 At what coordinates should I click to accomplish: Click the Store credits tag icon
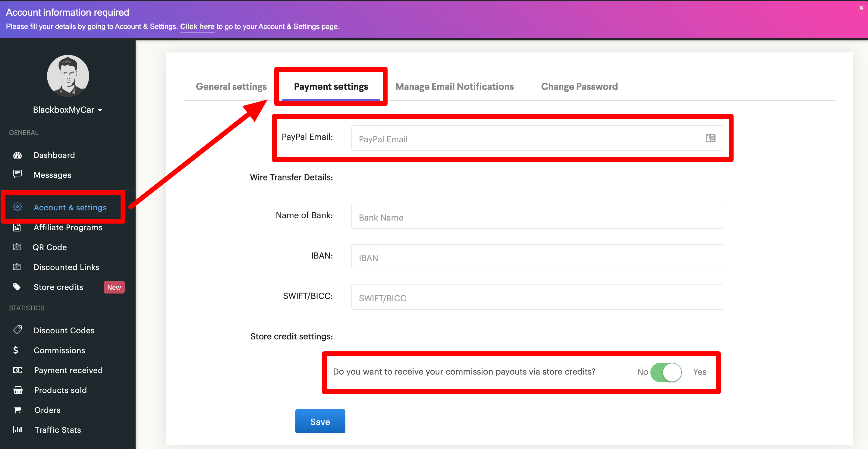(17, 287)
